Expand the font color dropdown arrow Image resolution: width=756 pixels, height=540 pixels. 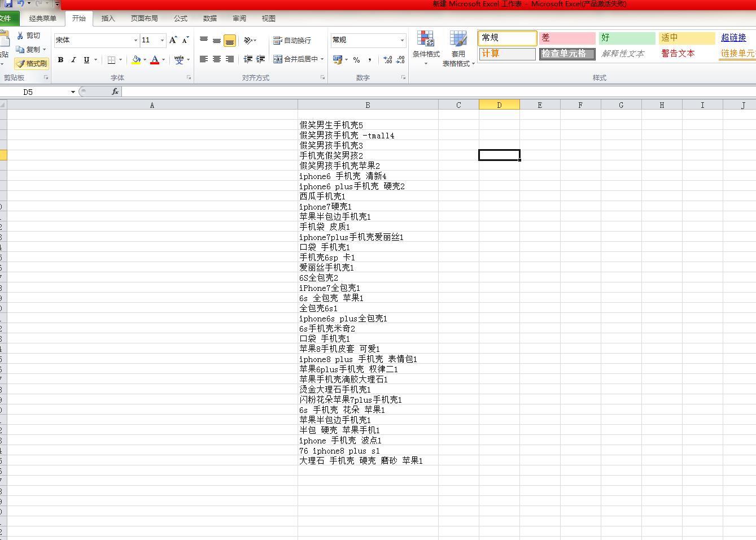tap(163, 60)
